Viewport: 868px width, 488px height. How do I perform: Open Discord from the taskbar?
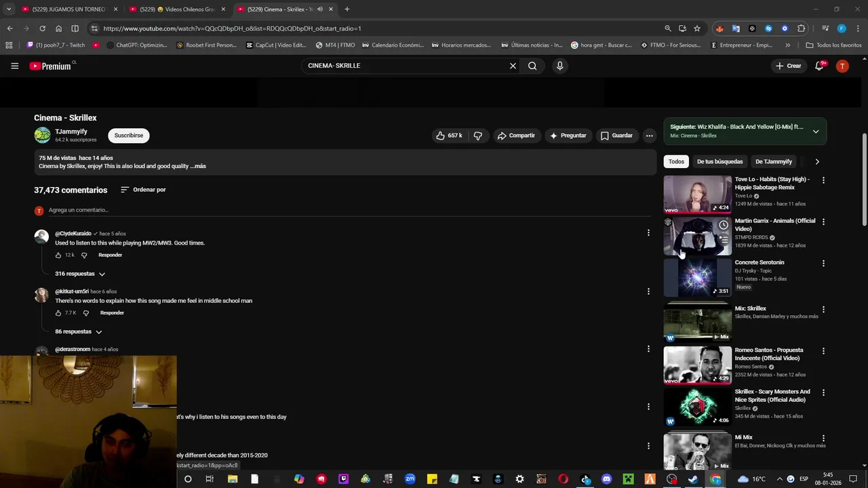click(606, 479)
